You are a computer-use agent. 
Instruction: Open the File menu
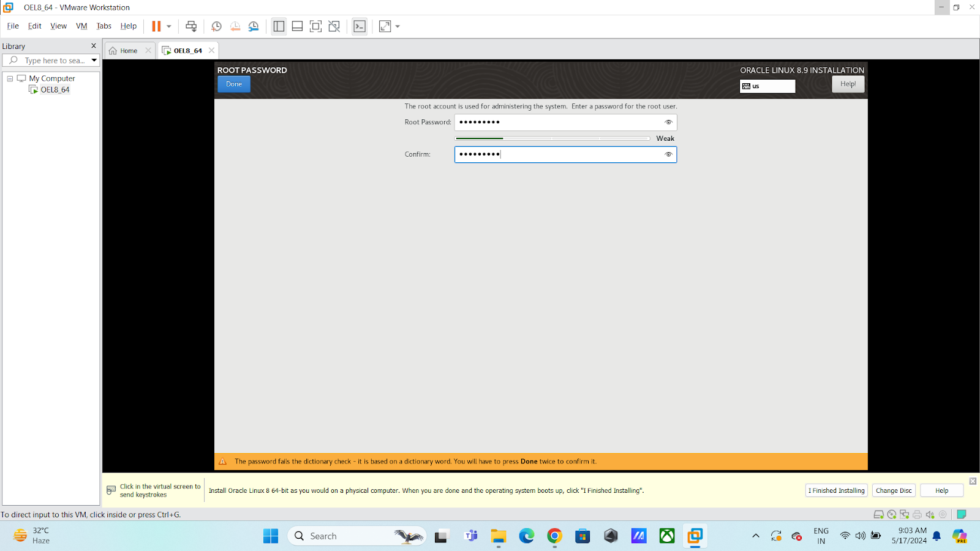(13, 26)
